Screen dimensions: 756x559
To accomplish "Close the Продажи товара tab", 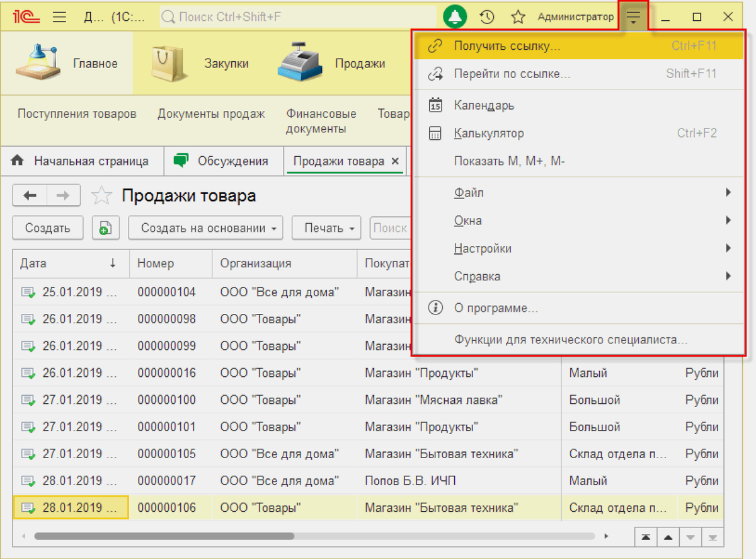I will [396, 161].
